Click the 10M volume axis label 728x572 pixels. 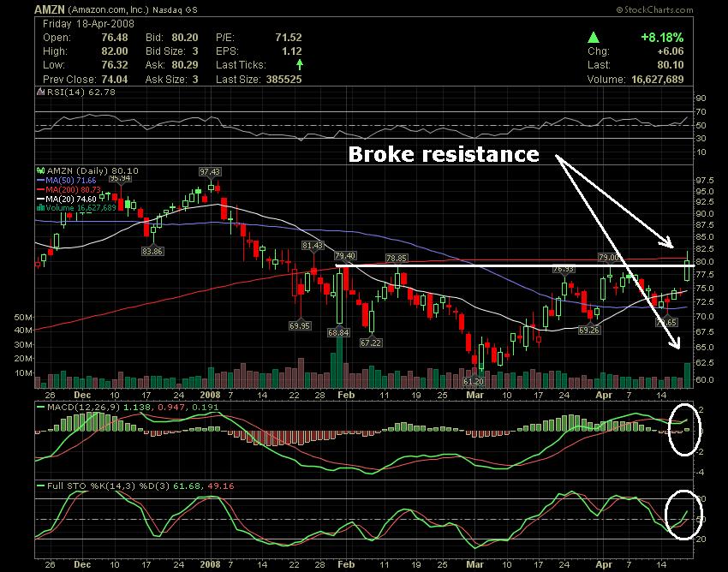point(23,372)
